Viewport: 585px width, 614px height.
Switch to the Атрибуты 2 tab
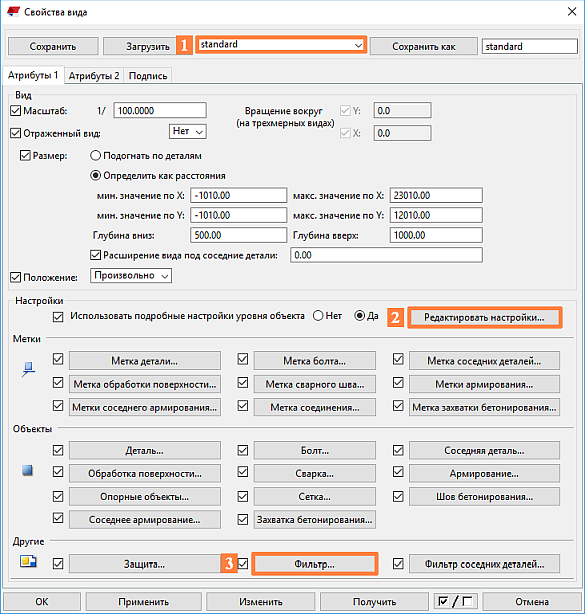tap(94, 76)
